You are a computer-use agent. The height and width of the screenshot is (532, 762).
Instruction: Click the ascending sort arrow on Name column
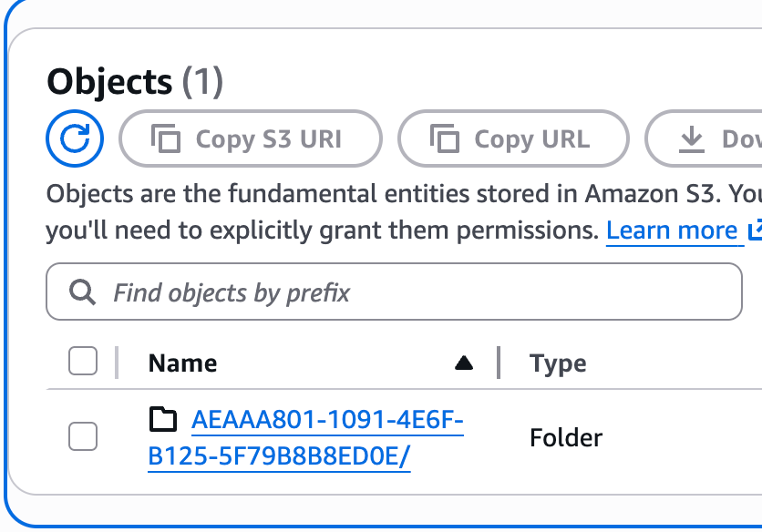click(x=464, y=363)
